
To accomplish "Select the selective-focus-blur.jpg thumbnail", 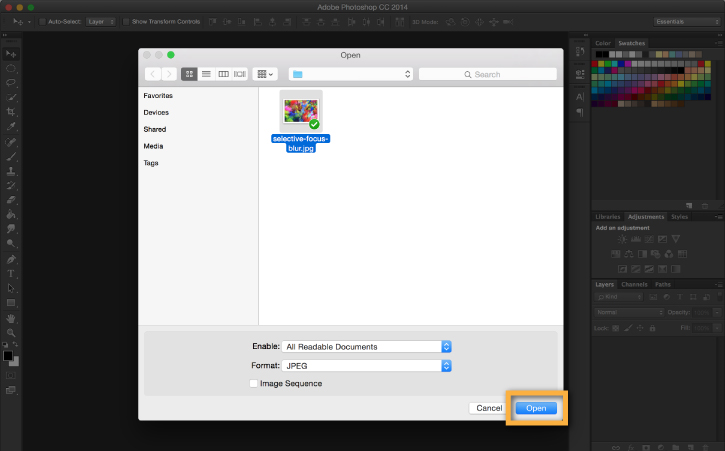I will pos(301,111).
